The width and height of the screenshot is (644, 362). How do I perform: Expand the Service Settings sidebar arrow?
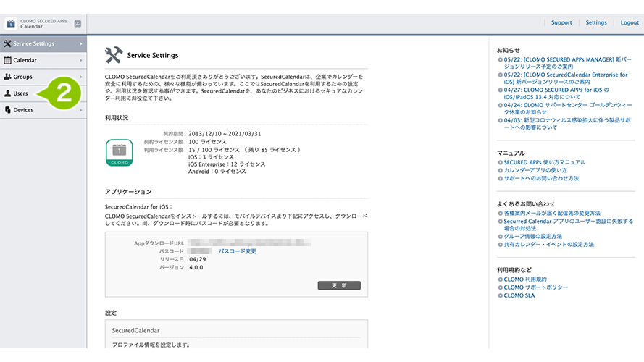(x=81, y=43)
